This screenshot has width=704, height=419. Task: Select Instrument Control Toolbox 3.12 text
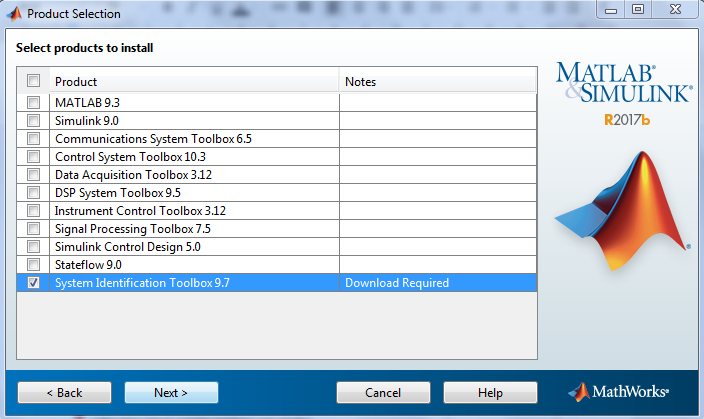click(140, 211)
